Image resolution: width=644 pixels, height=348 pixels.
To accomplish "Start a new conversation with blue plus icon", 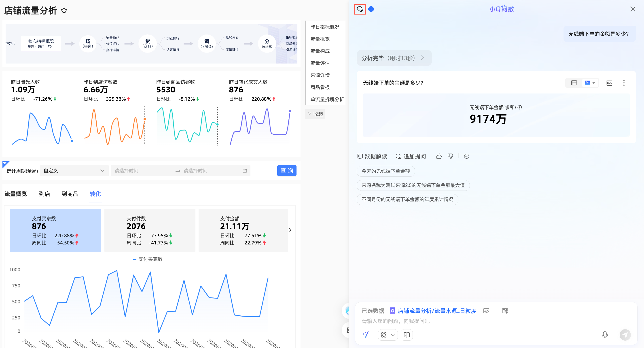I will (371, 9).
